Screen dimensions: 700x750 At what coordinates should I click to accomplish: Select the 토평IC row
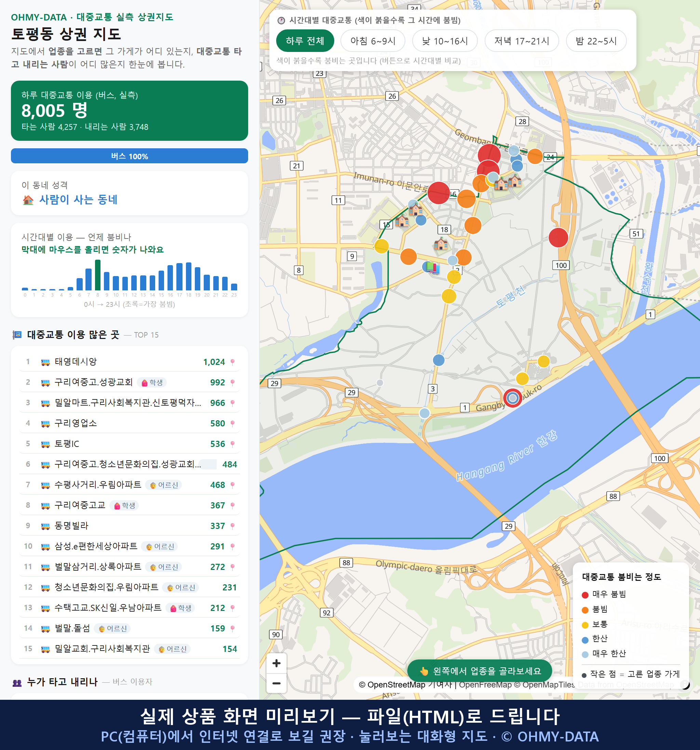[x=130, y=444]
